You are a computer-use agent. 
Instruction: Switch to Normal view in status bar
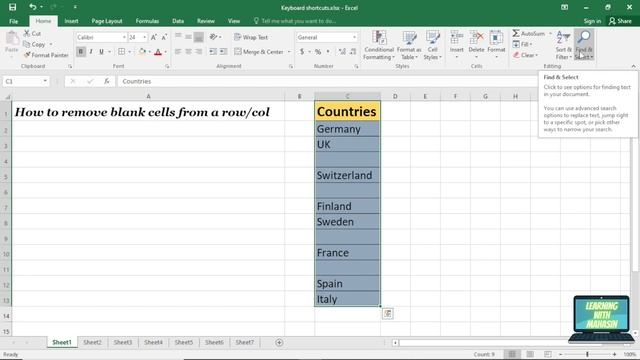[512, 354]
